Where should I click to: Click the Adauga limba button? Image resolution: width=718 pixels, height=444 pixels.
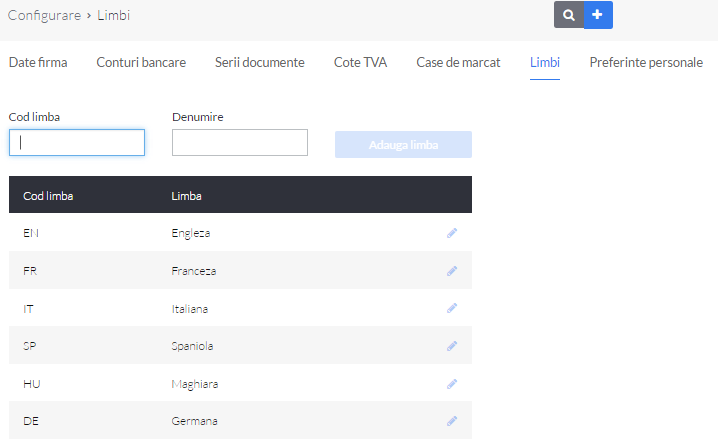pyautogui.click(x=403, y=145)
